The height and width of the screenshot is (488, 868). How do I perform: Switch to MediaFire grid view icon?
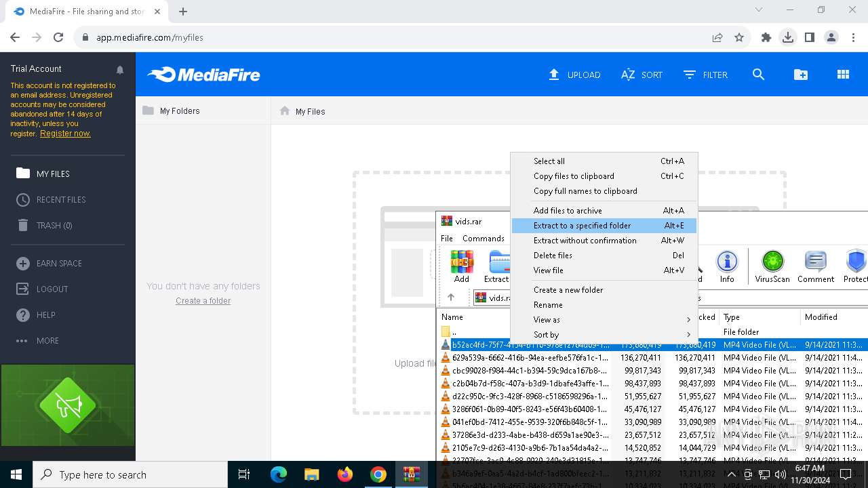[843, 75]
